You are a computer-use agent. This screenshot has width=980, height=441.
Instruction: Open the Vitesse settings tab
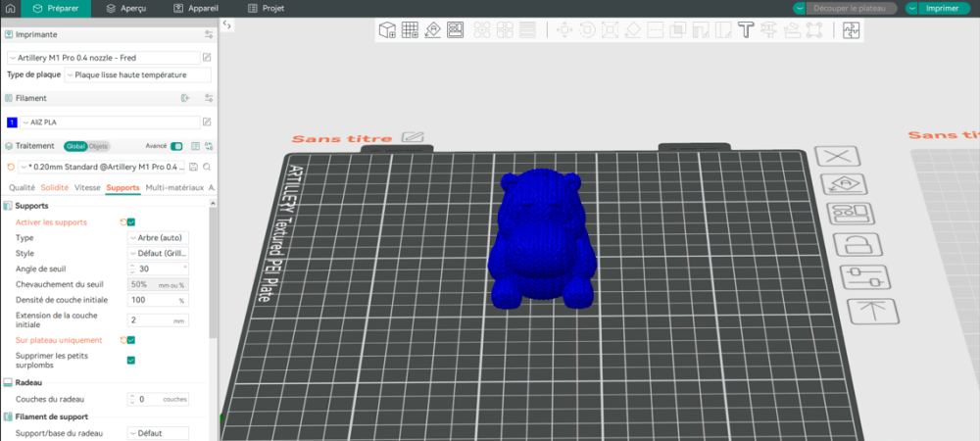87,187
